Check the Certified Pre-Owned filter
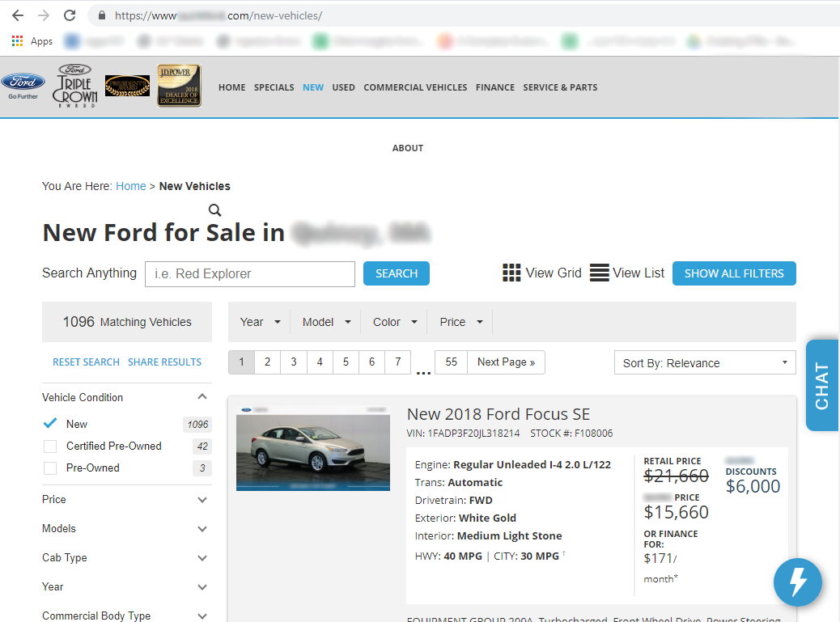The width and height of the screenshot is (840, 622). point(50,446)
